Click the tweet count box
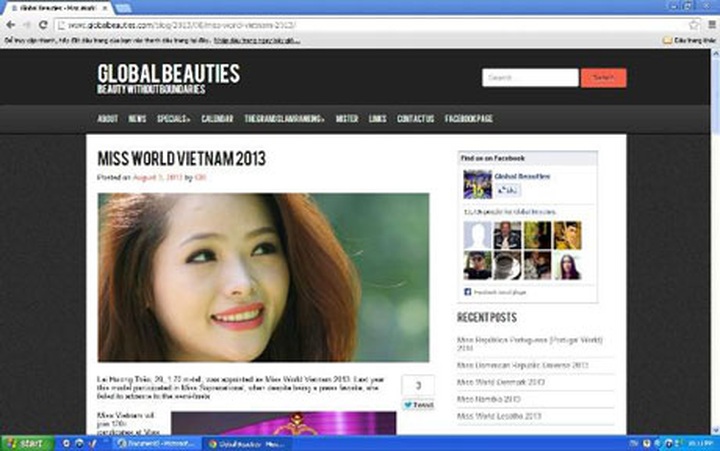 pyautogui.click(x=418, y=385)
